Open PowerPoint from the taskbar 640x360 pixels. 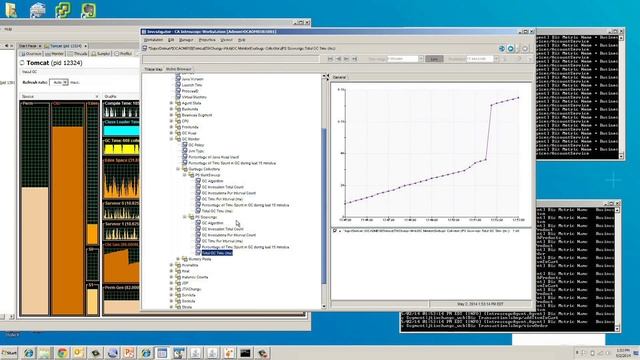(129, 353)
